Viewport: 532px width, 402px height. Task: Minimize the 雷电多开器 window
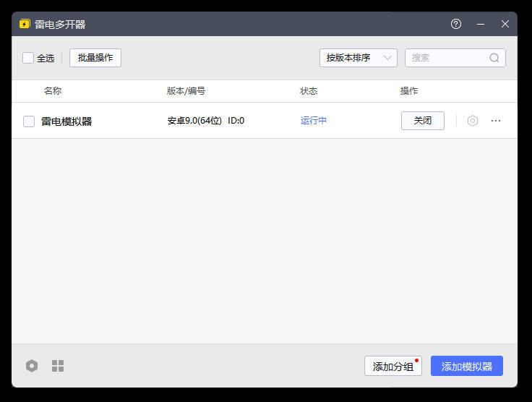(x=481, y=24)
